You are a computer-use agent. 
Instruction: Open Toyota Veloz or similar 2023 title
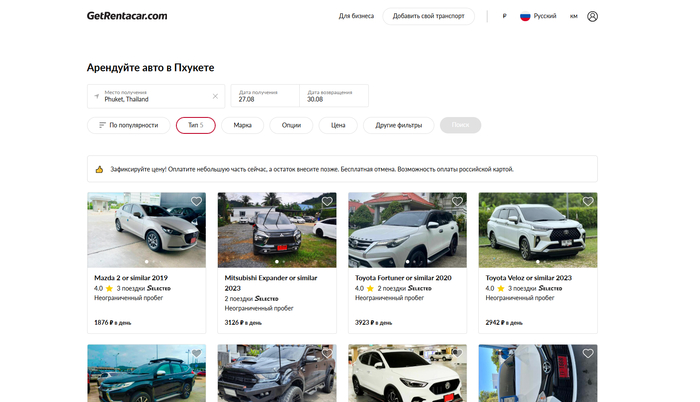click(529, 278)
